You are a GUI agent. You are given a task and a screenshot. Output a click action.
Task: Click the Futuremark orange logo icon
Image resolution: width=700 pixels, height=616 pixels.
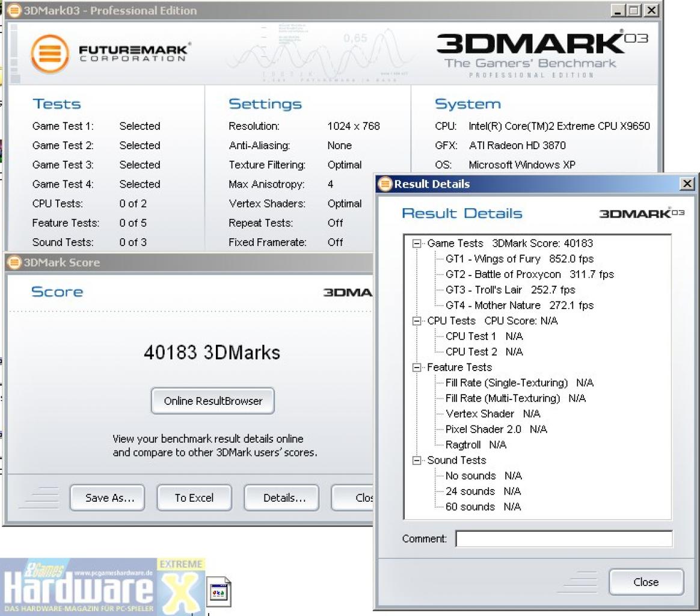tap(49, 54)
